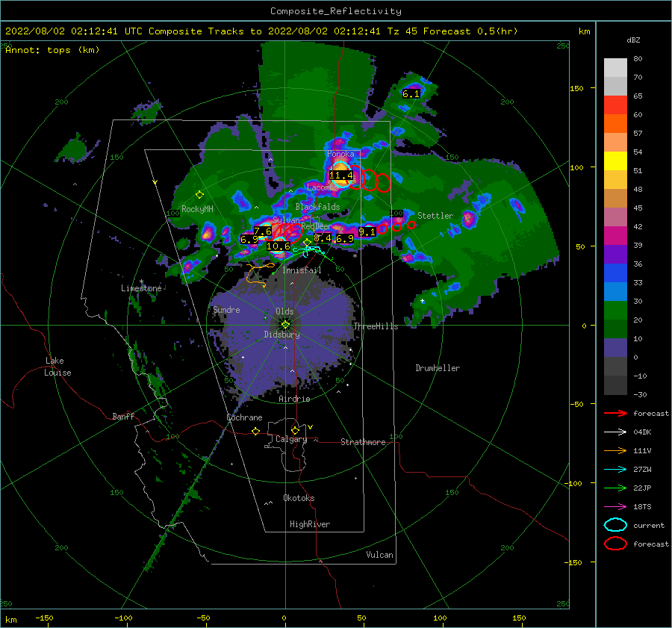672x628 pixels.
Task: Click the Okotoks city label
Action: pos(299,498)
